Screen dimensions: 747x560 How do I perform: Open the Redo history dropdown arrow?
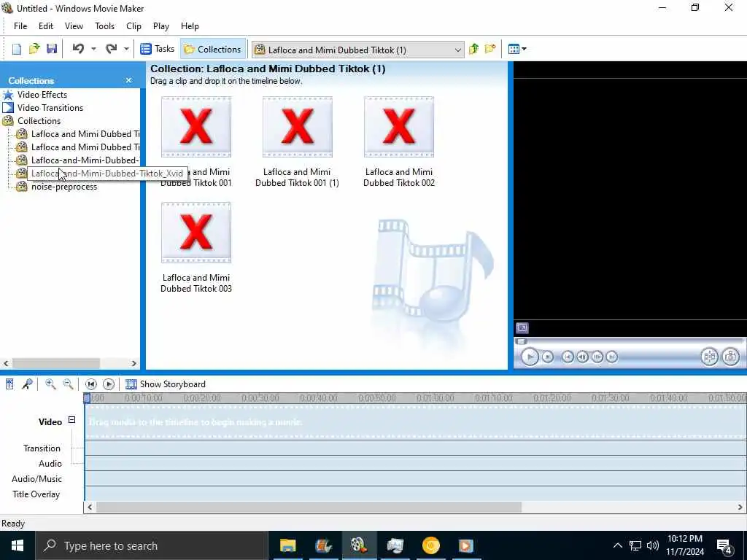126,49
